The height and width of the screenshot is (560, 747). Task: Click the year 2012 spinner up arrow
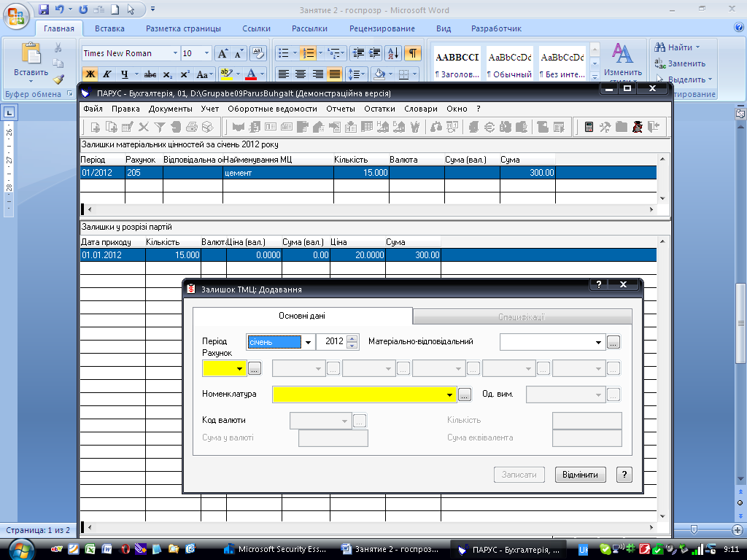point(352,338)
